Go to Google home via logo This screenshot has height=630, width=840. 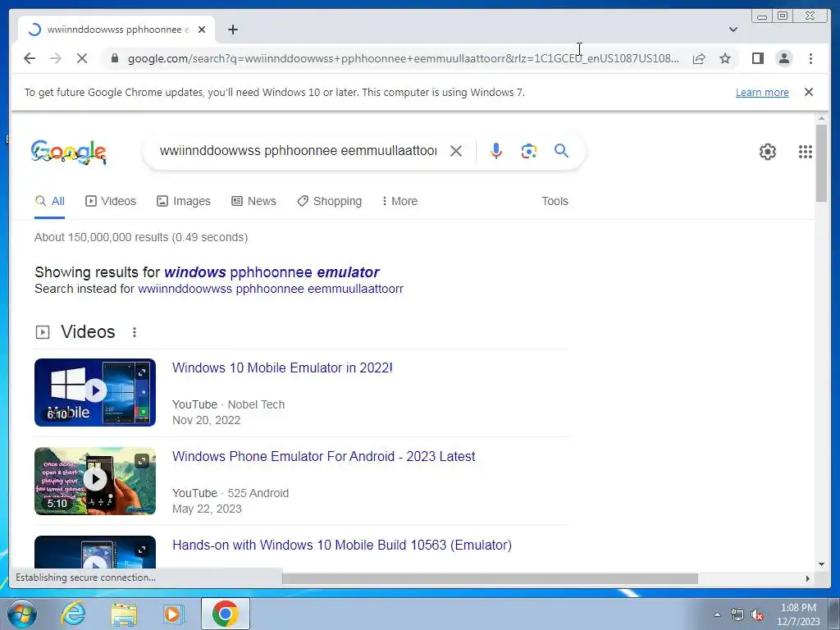click(69, 152)
